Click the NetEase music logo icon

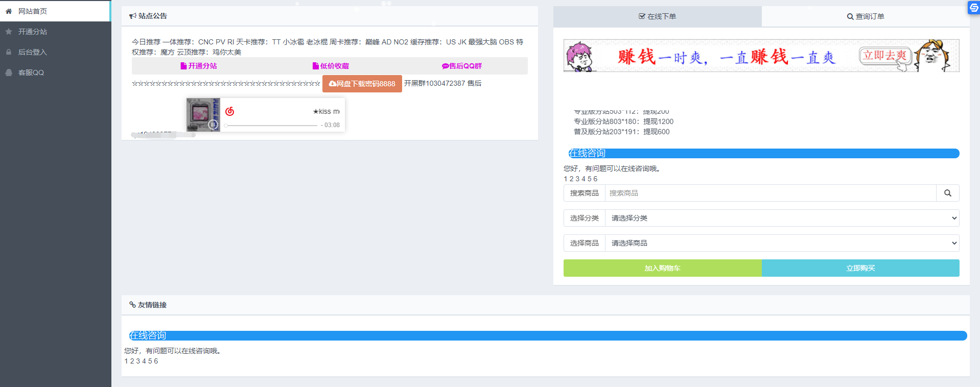tap(230, 111)
